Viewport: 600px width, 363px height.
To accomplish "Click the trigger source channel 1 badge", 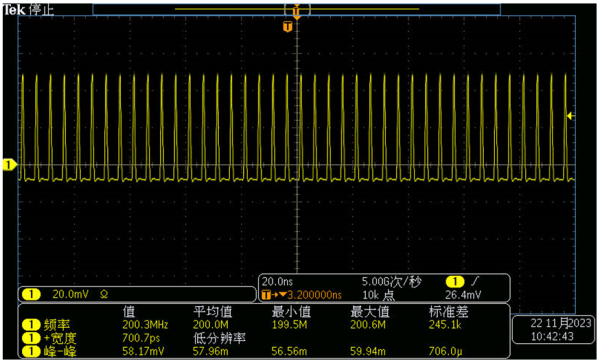I will pos(455,282).
